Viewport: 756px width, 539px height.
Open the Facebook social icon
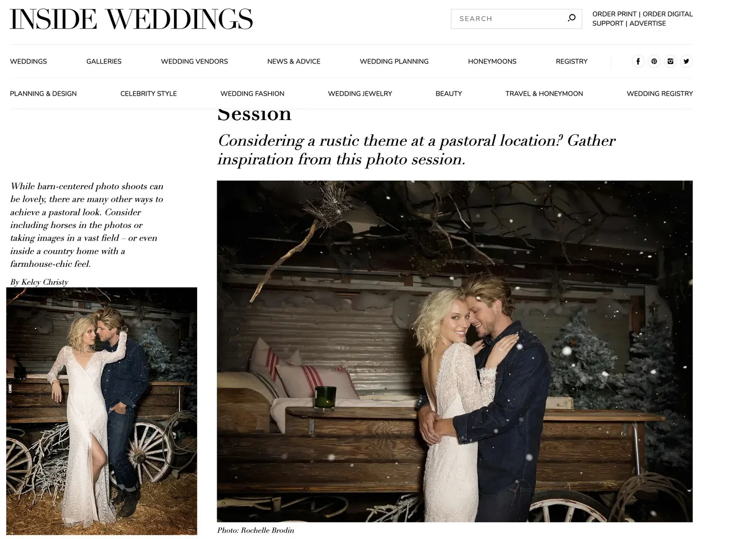point(638,62)
